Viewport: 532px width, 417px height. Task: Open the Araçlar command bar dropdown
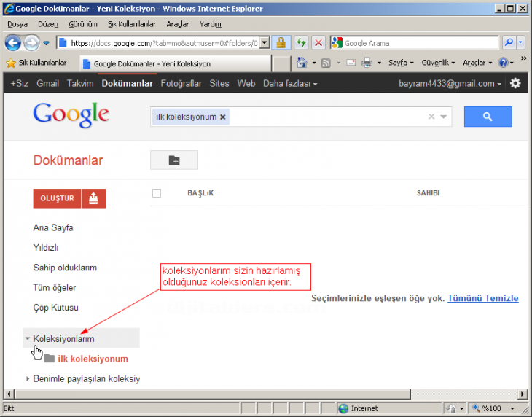tap(477, 63)
